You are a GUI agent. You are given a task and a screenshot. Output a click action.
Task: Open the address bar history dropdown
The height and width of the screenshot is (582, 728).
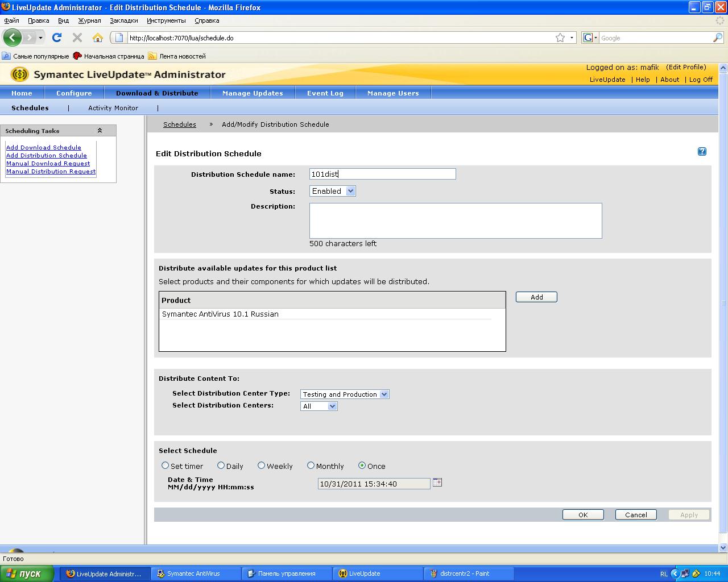click(x=572, y=38)
